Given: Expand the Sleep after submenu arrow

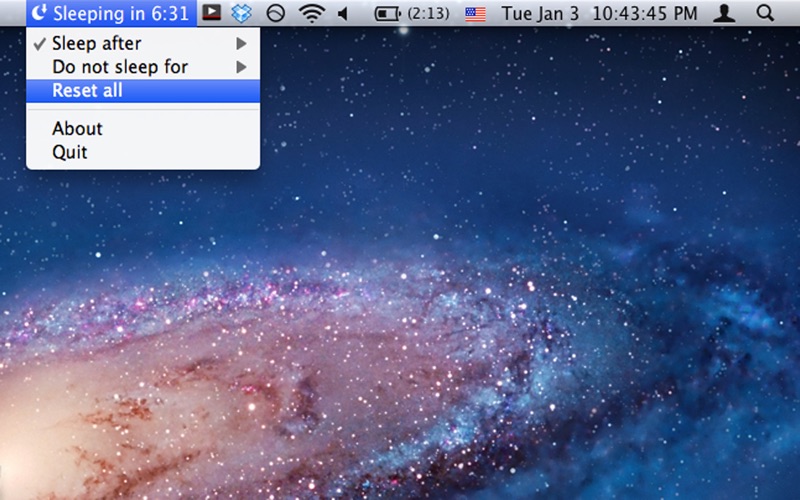Looking at the screenshot, I should click(x=241, y=43).
